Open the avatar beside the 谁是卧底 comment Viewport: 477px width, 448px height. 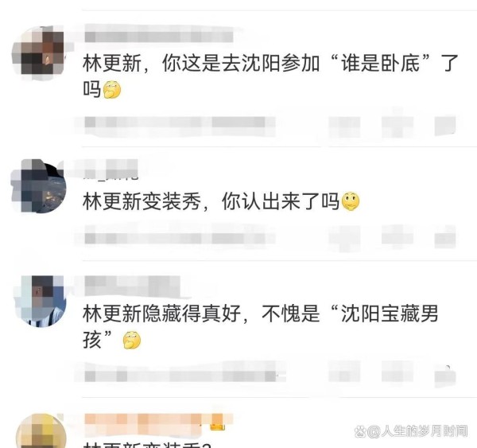point(39,53)
